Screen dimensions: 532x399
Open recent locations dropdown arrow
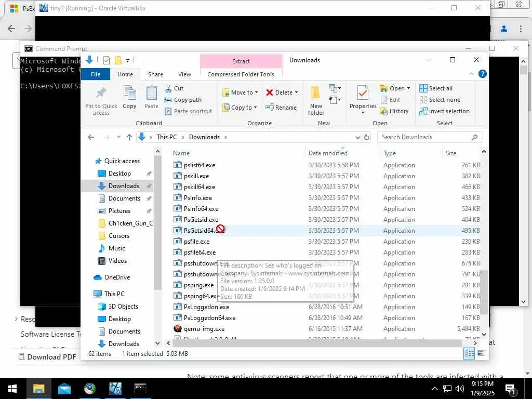(x=118, y=137)
